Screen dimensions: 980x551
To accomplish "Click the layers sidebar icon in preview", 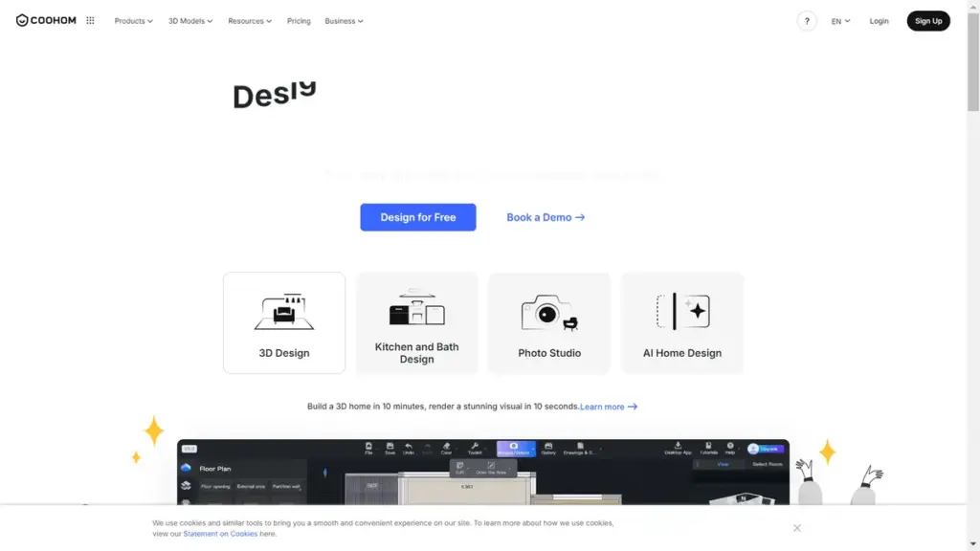I will click(186, 485).
